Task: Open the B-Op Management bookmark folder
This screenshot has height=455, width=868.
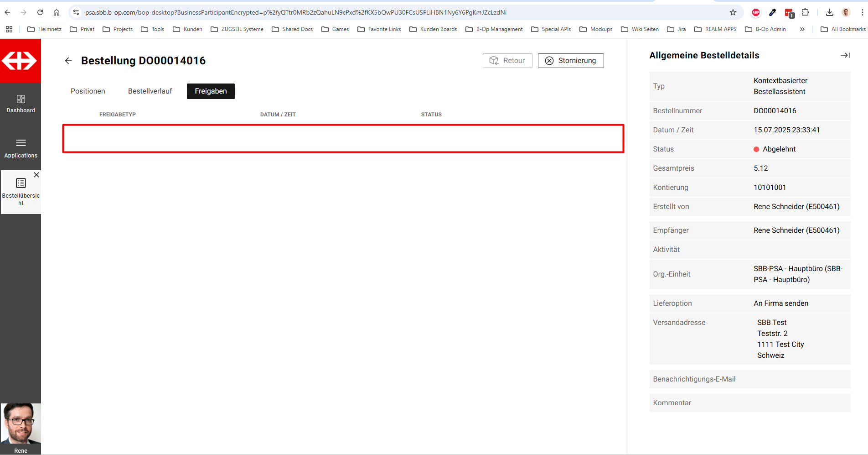Action: pos(494,29)
